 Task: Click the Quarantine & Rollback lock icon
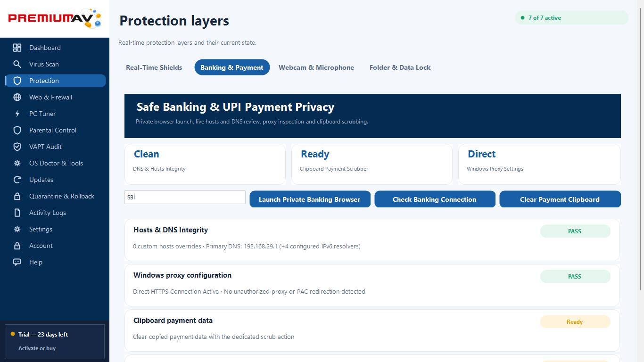[x=17, y=196]
